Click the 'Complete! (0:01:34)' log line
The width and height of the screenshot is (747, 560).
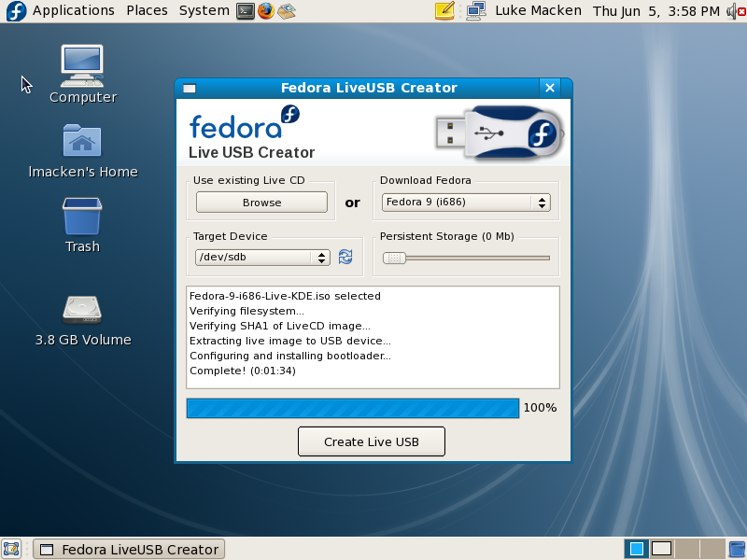243,371
